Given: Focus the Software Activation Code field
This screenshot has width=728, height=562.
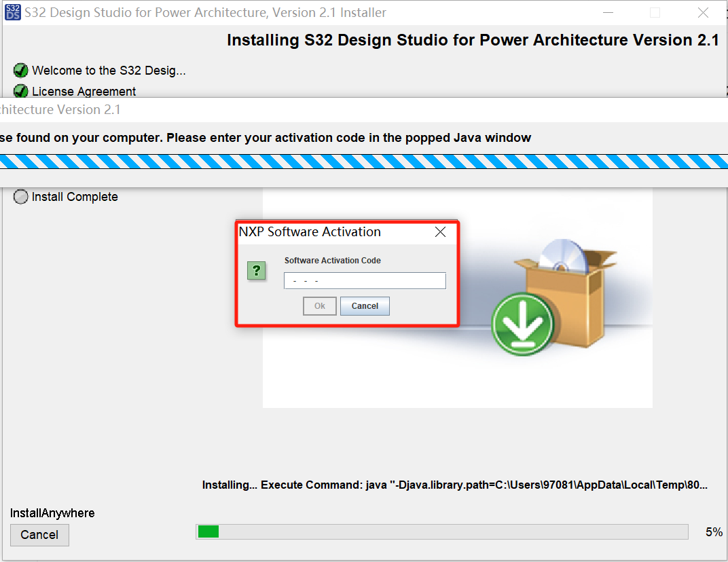Looking at the screenshot, I should (x=365, y=281).
